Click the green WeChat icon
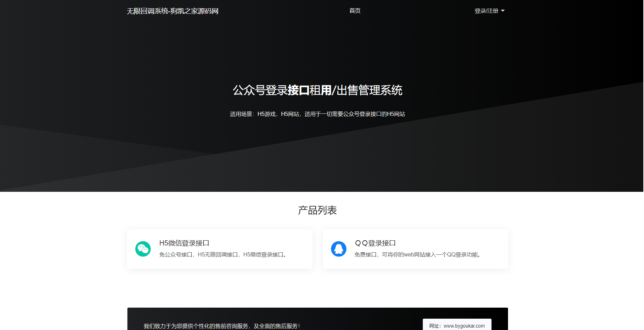Viewport: 644px width, 330px height. coord(143,249)
